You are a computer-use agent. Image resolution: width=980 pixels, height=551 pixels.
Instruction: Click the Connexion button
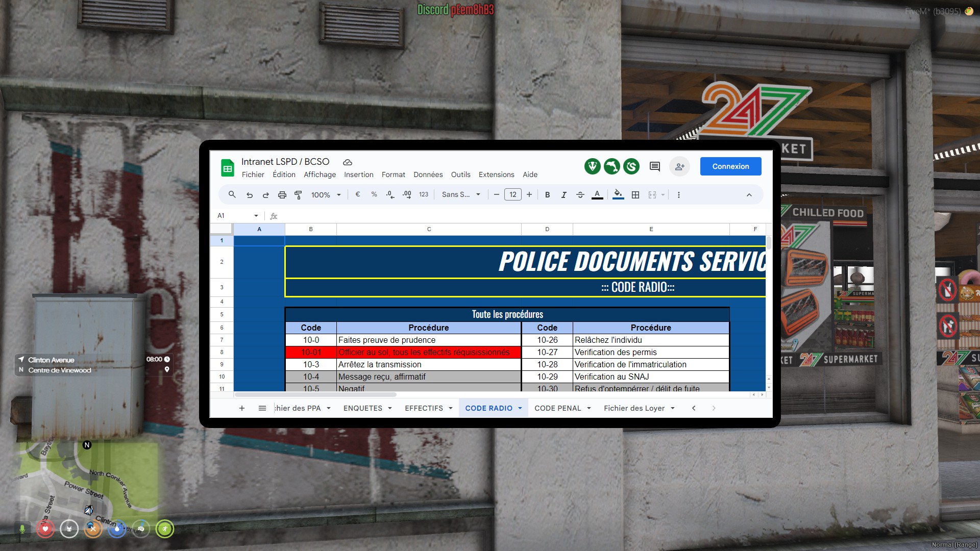point(730,166)
